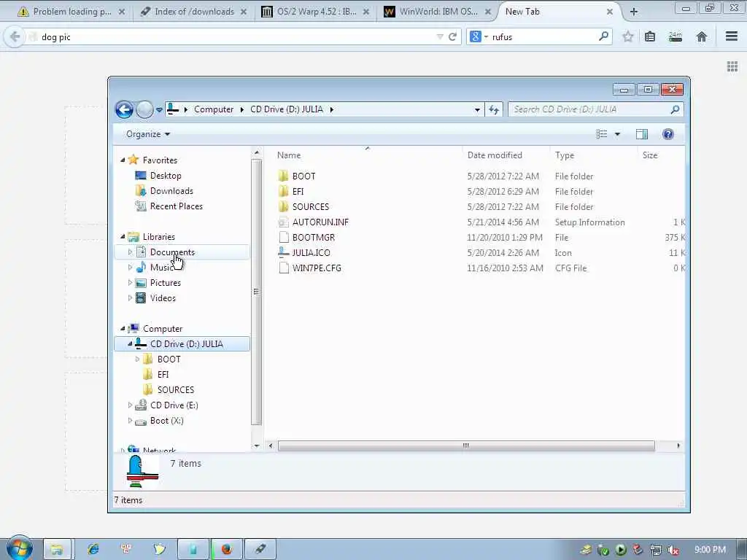The height and width of the screenshot is (560, 747).
Task: Sort by Date modified column
Action: (x=495, y=155)
